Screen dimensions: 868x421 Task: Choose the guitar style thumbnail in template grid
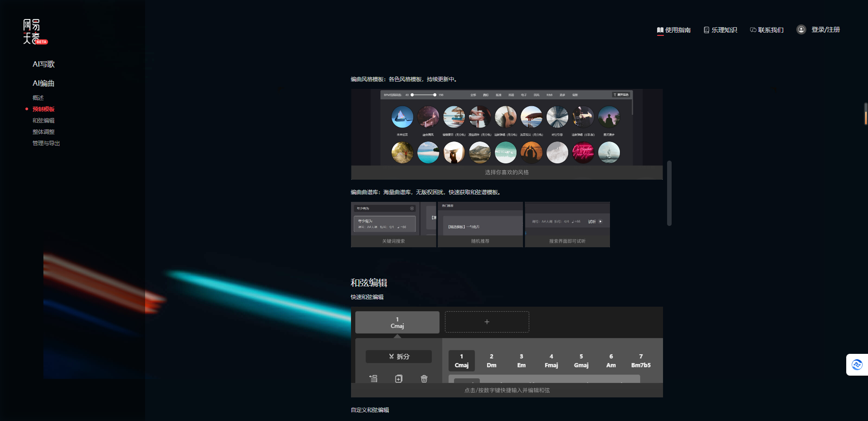505,117
